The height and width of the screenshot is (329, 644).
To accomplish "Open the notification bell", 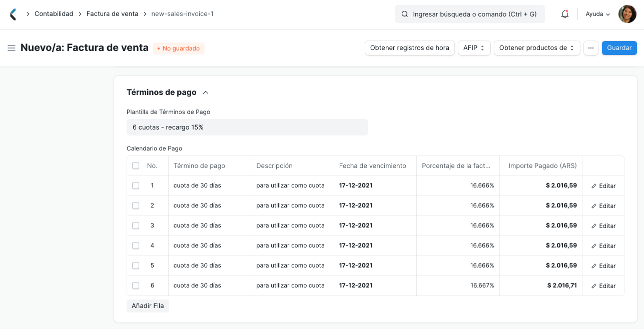I will (x=564, y=14).
